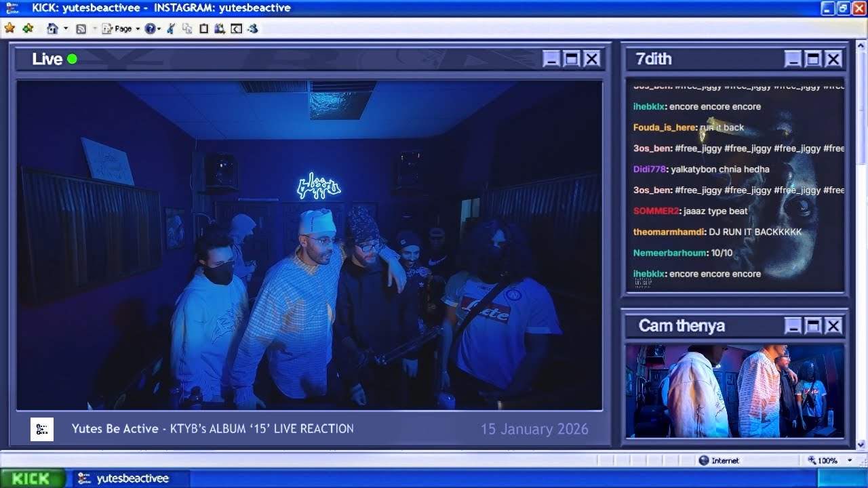Close the Live panel

[x=592, y=59]
